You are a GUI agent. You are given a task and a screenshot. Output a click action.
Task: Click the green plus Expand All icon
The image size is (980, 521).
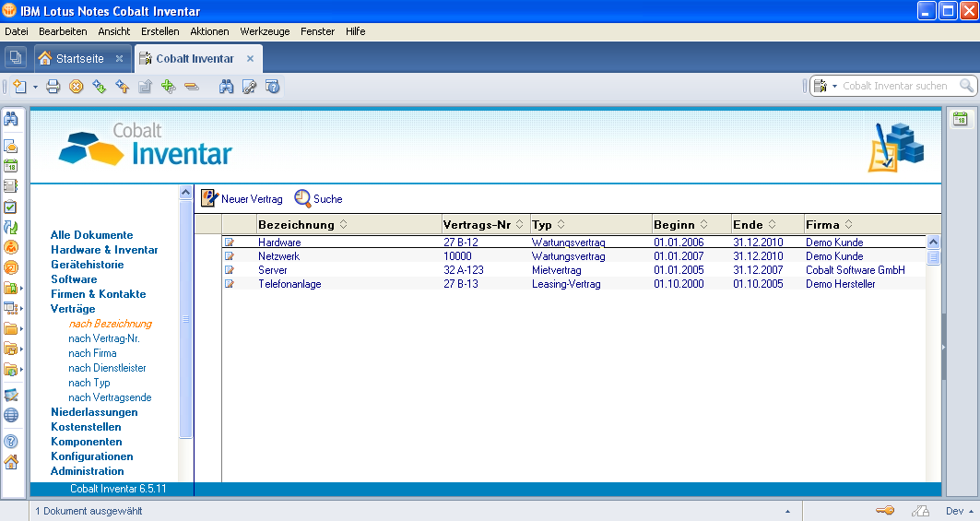pyautogui.click(x=168, y=87)
